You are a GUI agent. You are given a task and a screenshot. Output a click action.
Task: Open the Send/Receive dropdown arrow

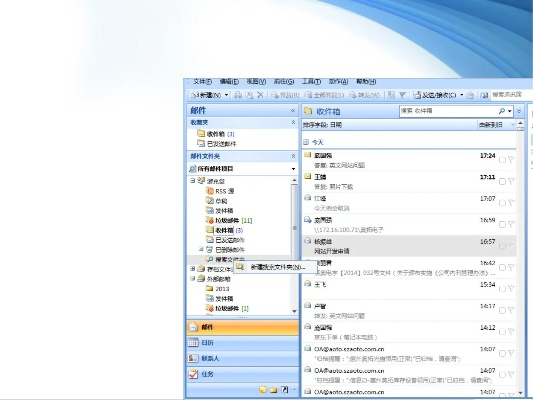[462, 95]
